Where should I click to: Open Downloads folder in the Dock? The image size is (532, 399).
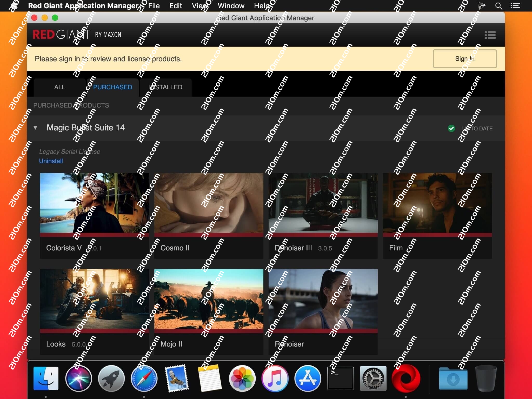pos(453,378)
